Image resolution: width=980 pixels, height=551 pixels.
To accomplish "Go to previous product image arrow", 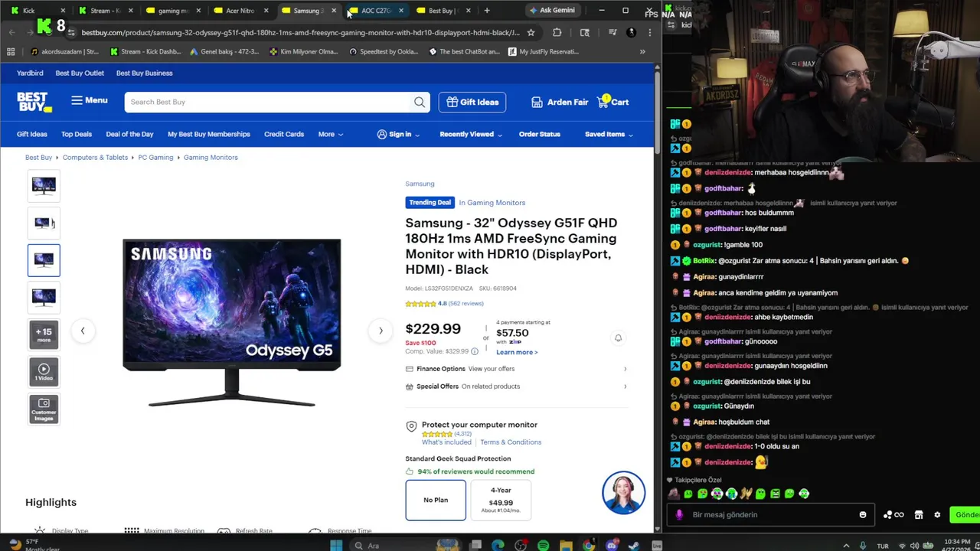I will [x=83, y=331].
